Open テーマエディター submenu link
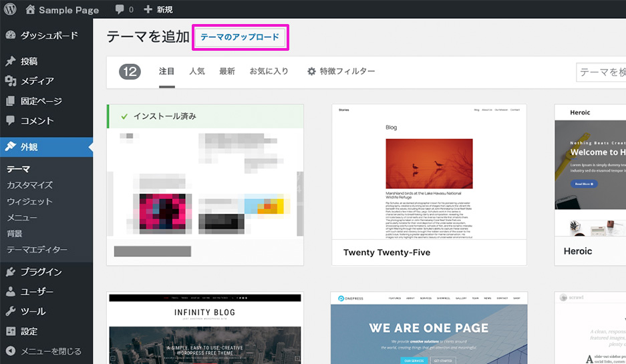 pos(37,250)
